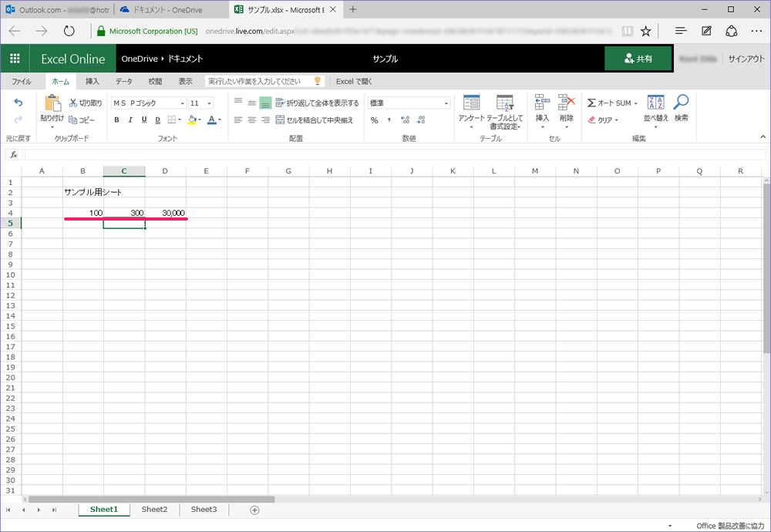Toggle align right button
The height and width of the screenshot is (532, 771).
[x=265, y=120]
